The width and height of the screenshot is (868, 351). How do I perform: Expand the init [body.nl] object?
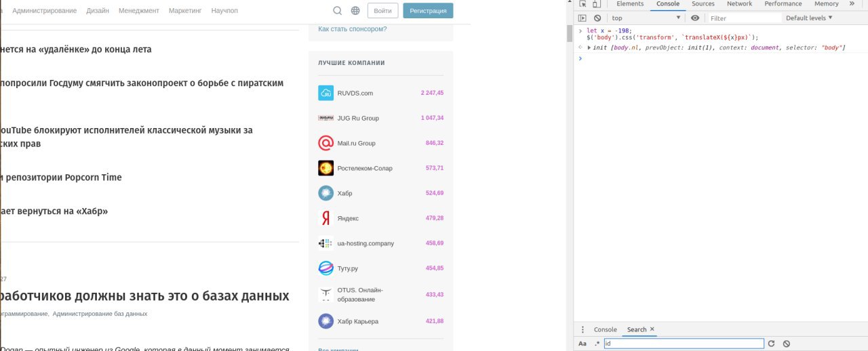589,47
